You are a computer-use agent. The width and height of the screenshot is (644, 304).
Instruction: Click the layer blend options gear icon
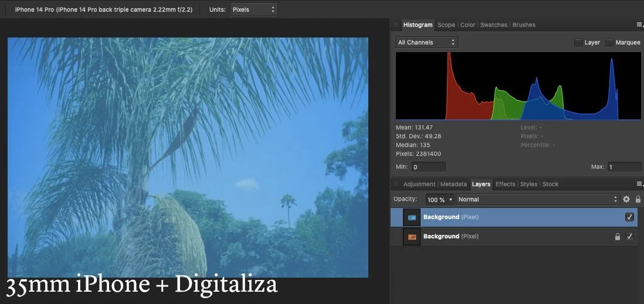626,199
